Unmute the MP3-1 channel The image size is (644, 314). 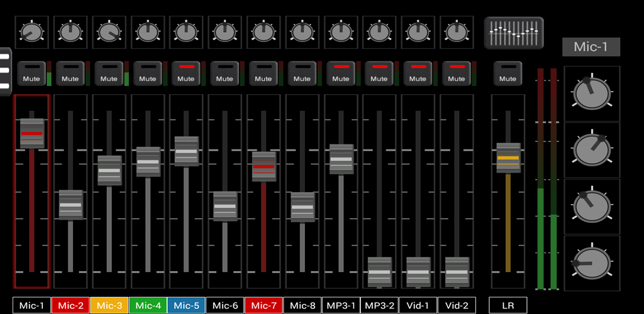coord(340,73)
